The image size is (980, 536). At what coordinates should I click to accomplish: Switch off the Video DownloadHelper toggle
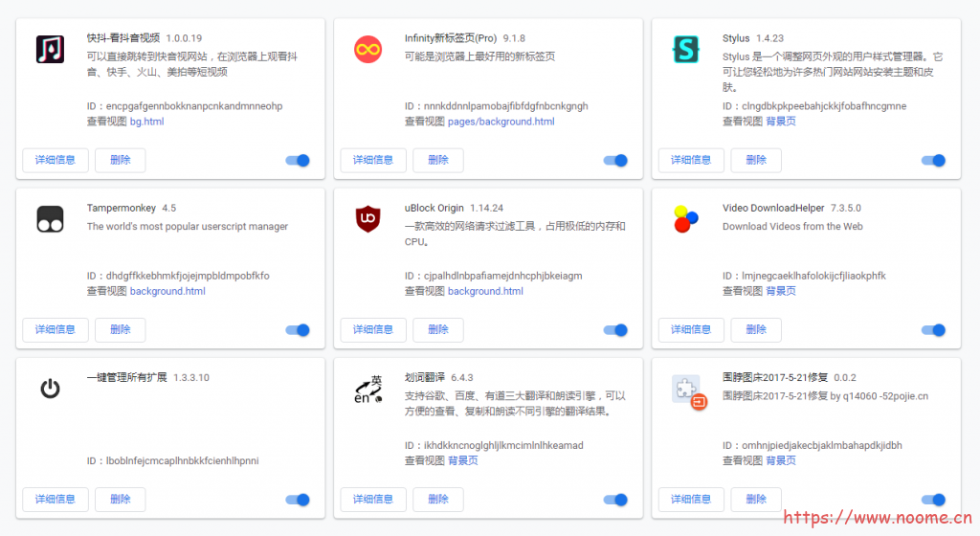point(934,330)
